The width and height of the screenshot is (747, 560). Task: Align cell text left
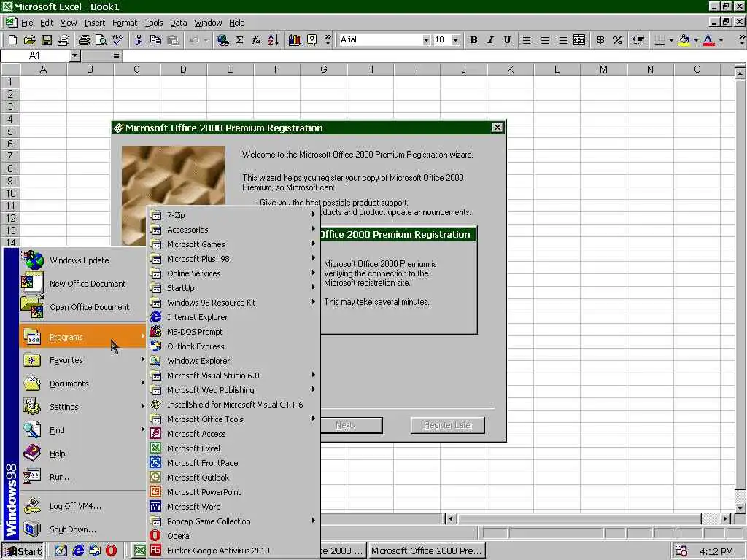pos(527,40)
